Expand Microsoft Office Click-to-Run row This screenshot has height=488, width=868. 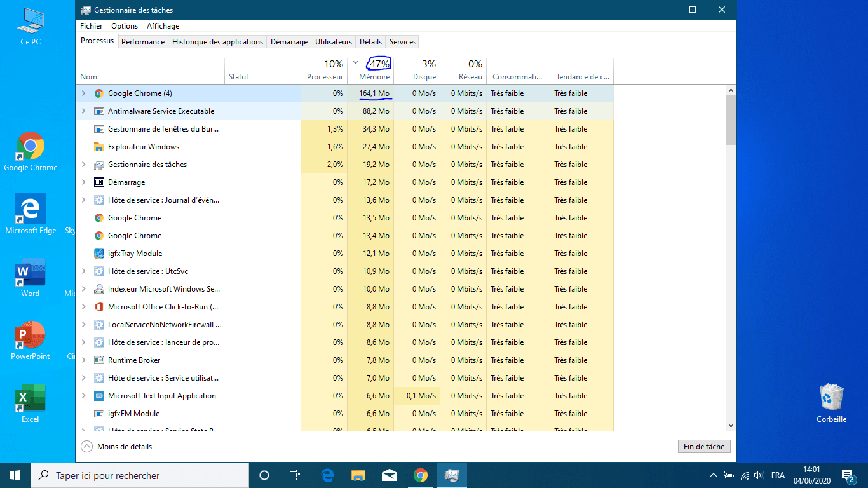[83, 307]
